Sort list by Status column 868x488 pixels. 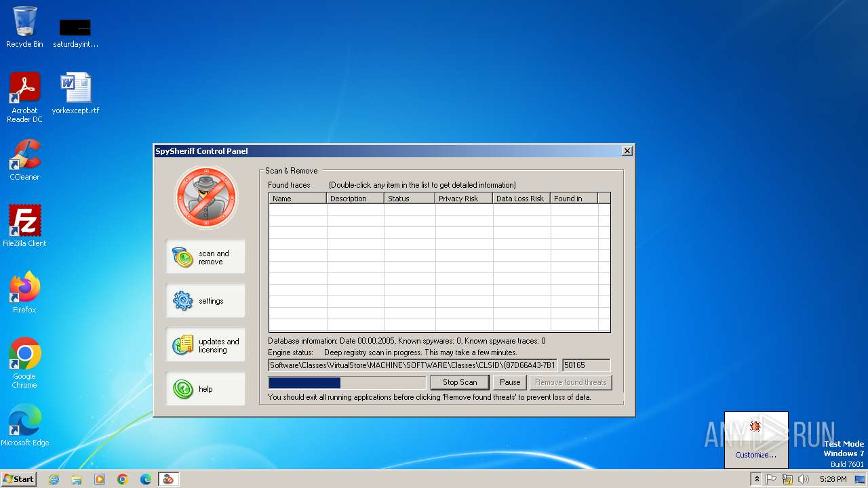[x=410, y=199]
